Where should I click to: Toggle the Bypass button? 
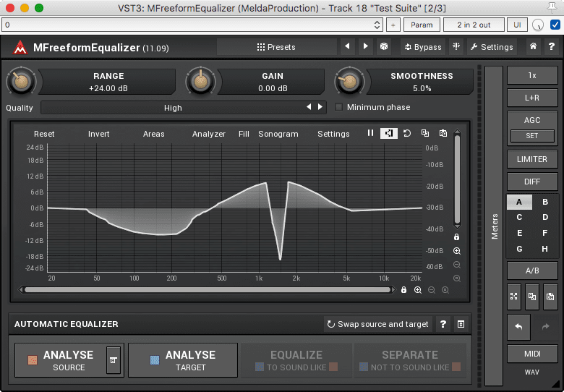[x=422, y=47]
